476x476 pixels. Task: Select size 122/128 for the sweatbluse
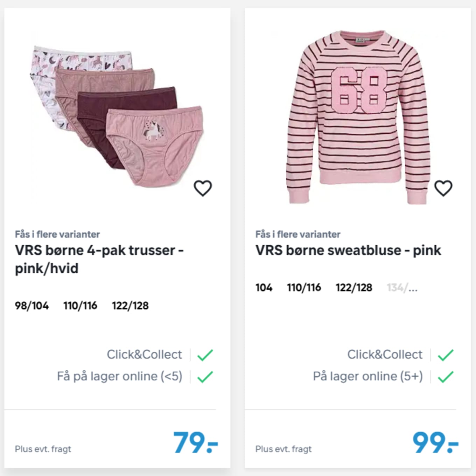[354, 287]
